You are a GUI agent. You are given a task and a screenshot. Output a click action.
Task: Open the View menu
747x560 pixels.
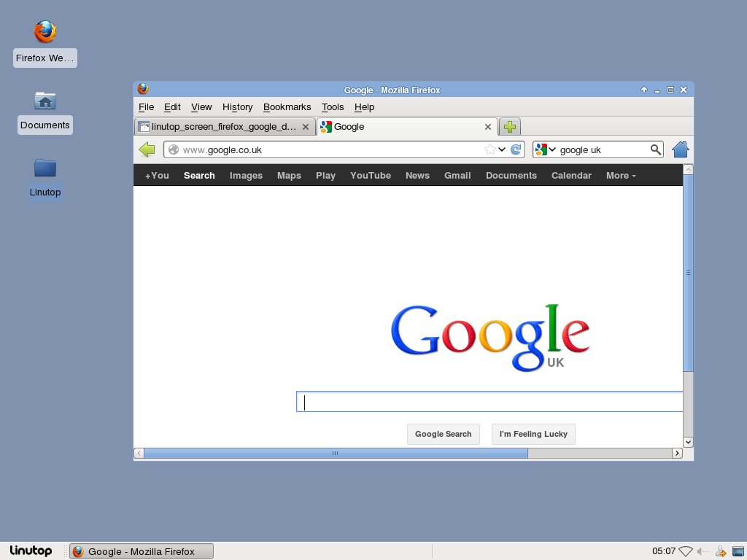tap(201, 107)
